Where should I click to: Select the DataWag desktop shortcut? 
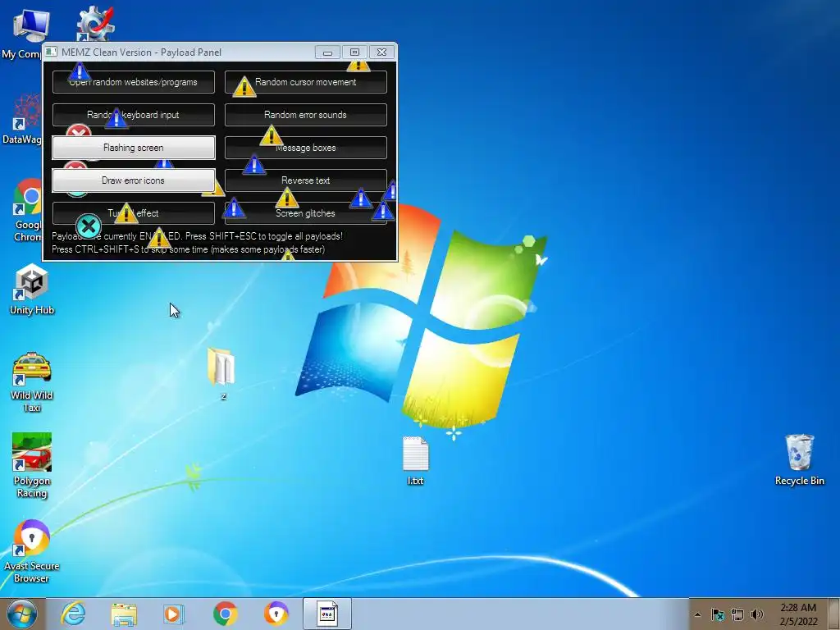point(22,119)
